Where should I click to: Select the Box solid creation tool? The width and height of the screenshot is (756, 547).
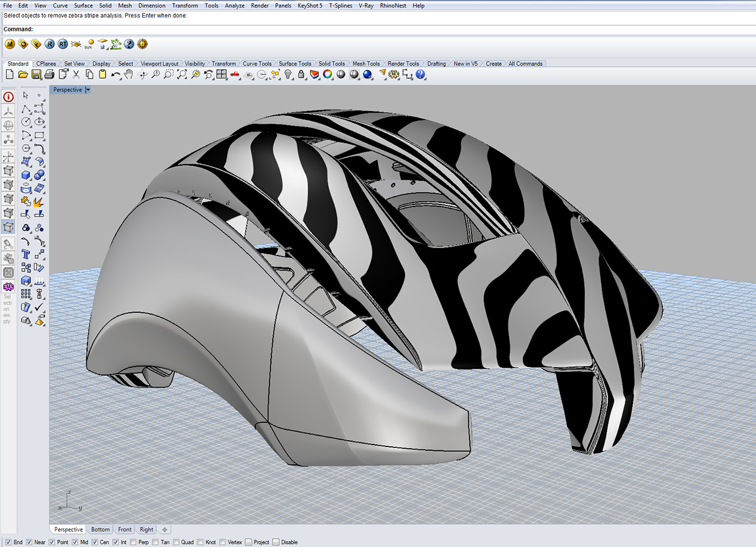click(26, 174)
